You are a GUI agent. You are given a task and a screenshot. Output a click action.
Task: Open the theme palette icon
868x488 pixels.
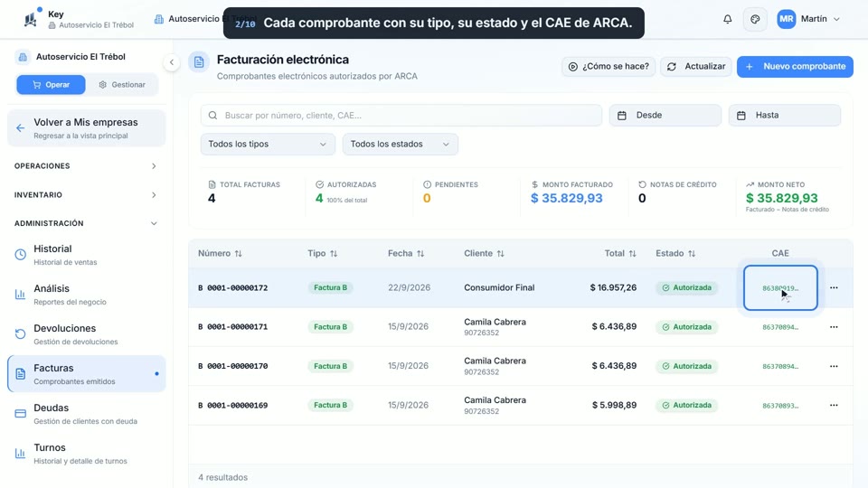tap(755, 19)
